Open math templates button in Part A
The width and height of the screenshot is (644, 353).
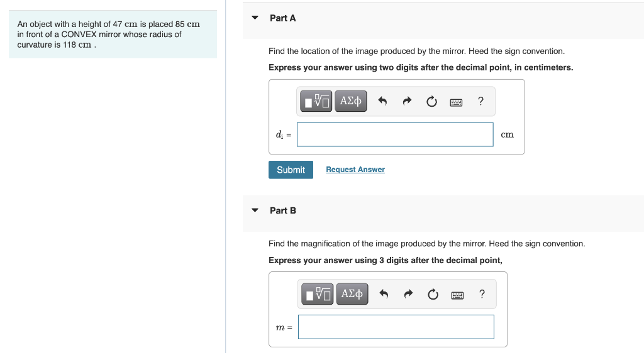click(316, 101)
